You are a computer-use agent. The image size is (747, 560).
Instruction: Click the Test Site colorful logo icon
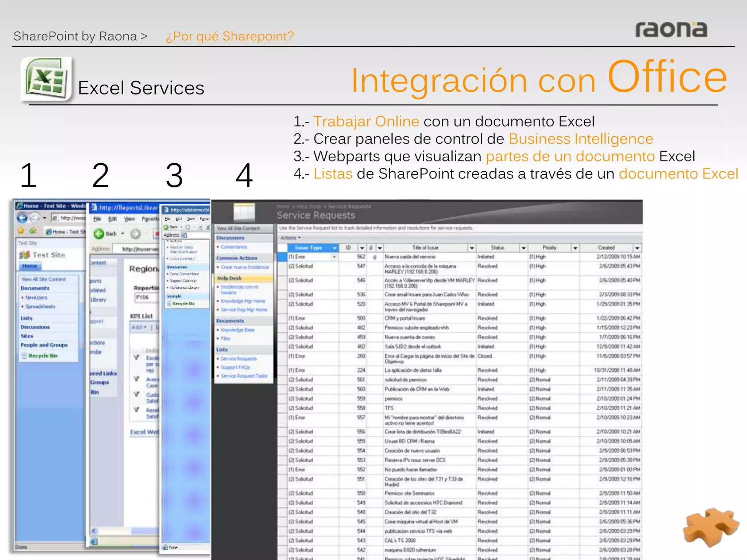click(24, 255)
